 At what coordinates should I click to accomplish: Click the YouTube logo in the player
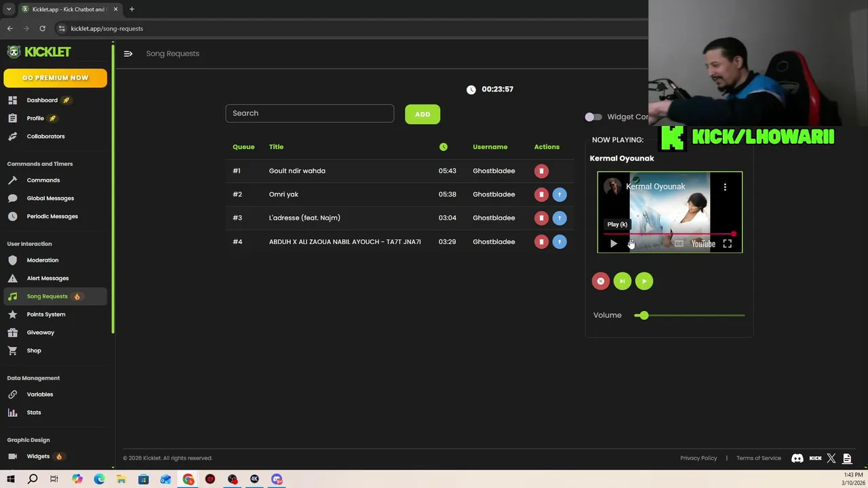(703, 244)
